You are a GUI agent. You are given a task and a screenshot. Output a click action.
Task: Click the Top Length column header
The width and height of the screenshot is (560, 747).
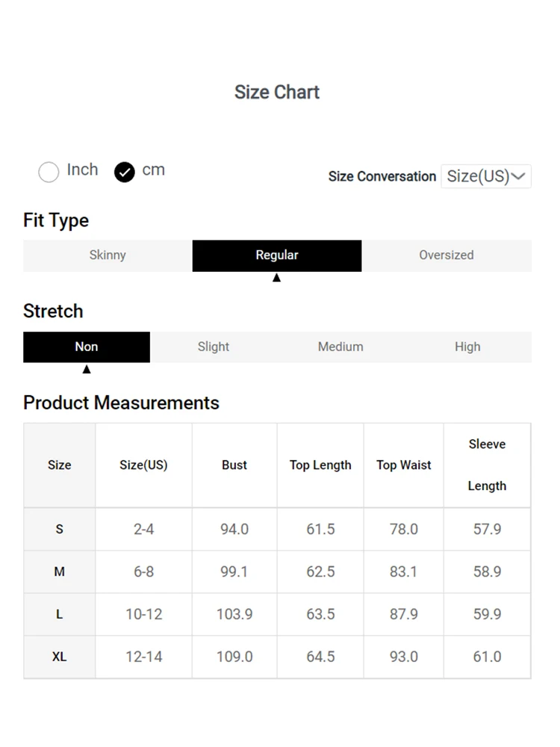320,465
